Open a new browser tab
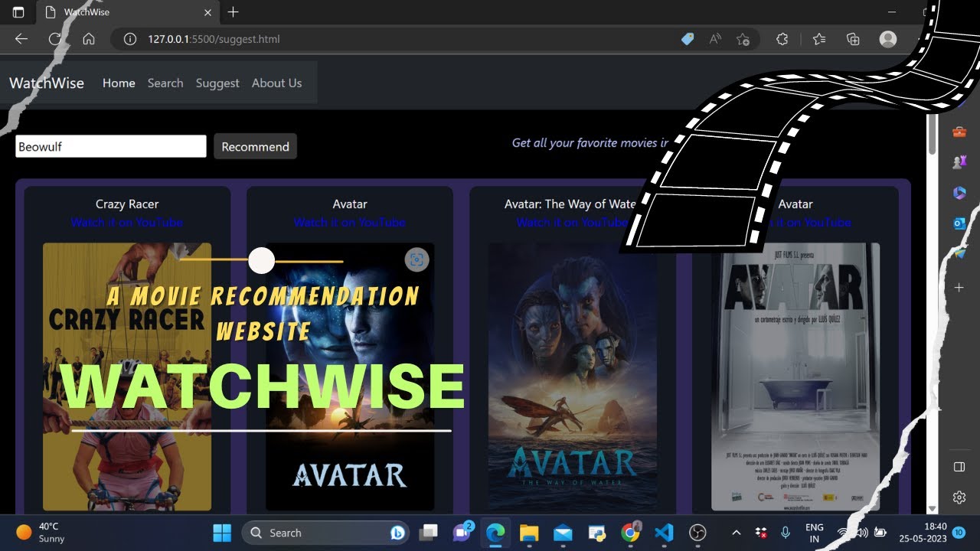Screen dimensions: 980x551 pyautogui.click(x=234, y=12)
